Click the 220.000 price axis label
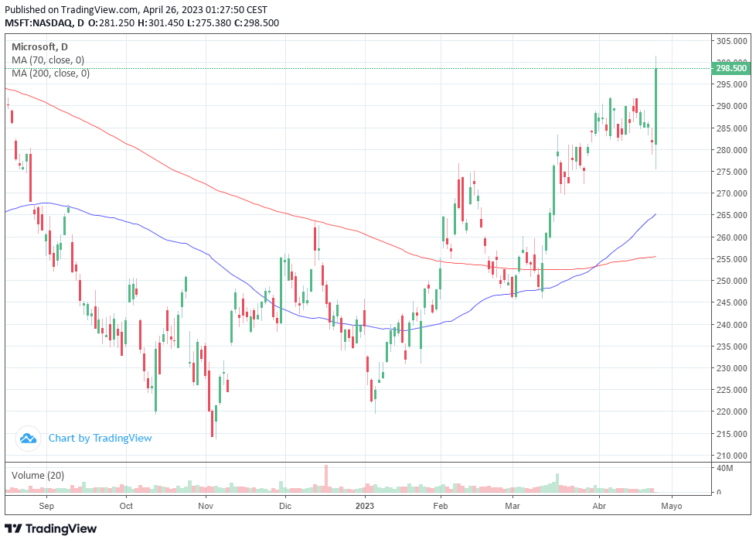 point(731,412)
